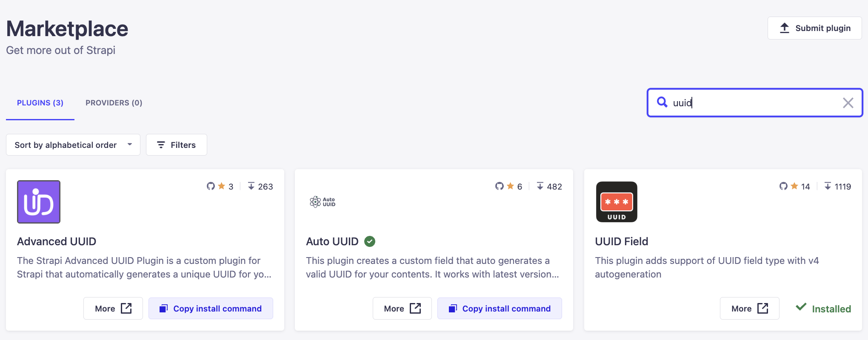Click the Auto UUID plugin logo
The image size is (868, 340).
point(323,202)
